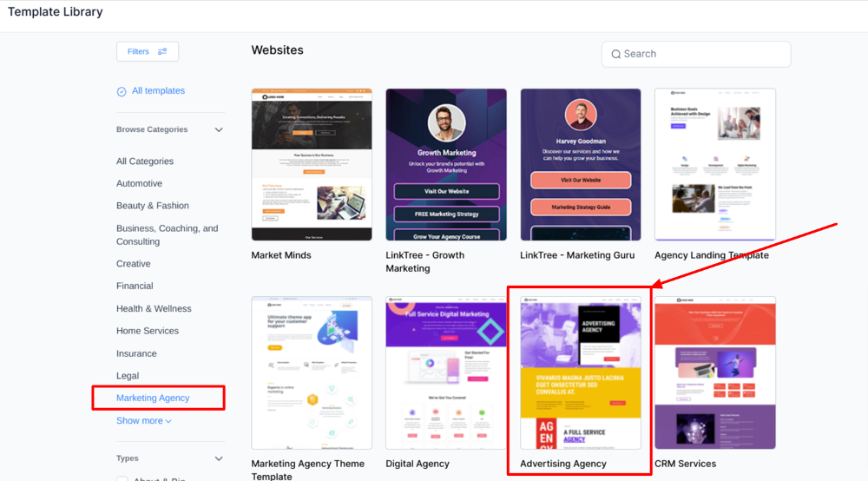Click LinkTree - Marketing Guru title

(577, 255)
